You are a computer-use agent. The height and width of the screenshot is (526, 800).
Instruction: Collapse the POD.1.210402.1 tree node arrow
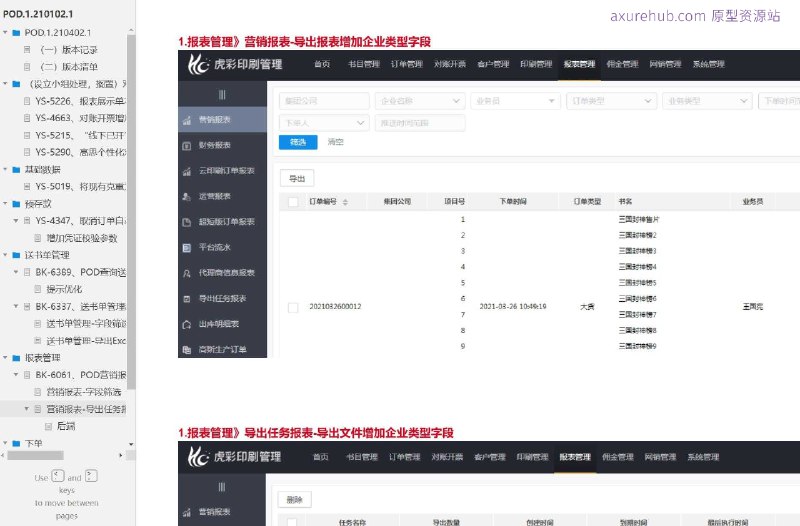pyautogui.click(x=6, y=32)
